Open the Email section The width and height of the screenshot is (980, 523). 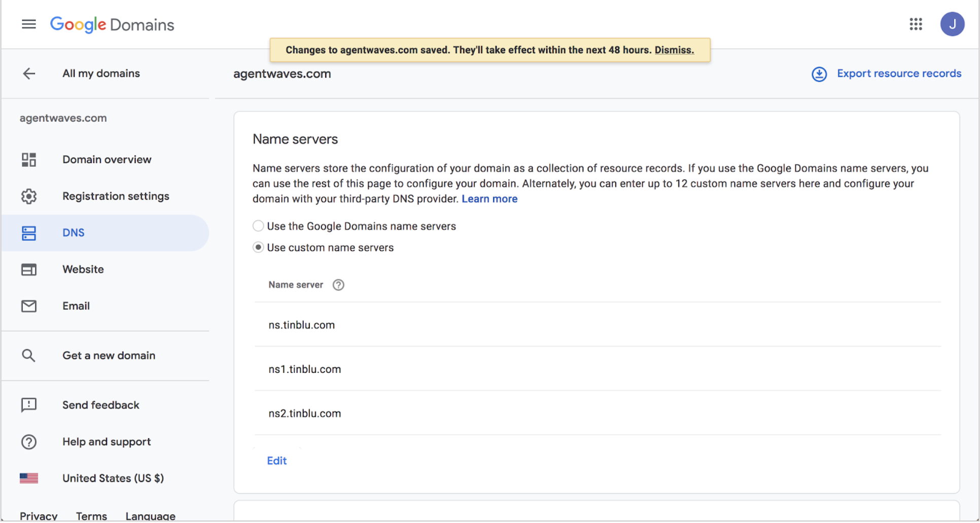pyautogui.click(x=76, y=306)
